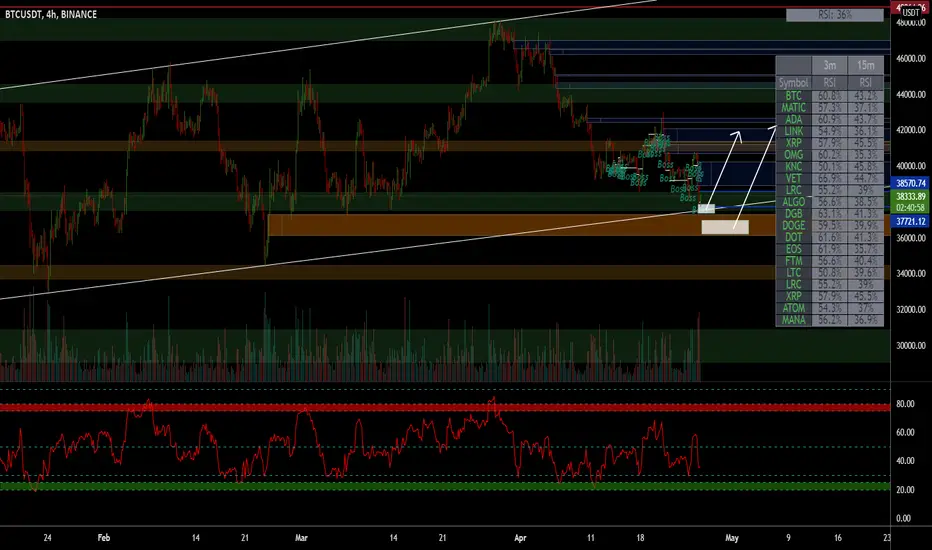Click the blue 37721.12 price label
932x550 pixels.
coord(911,221)
